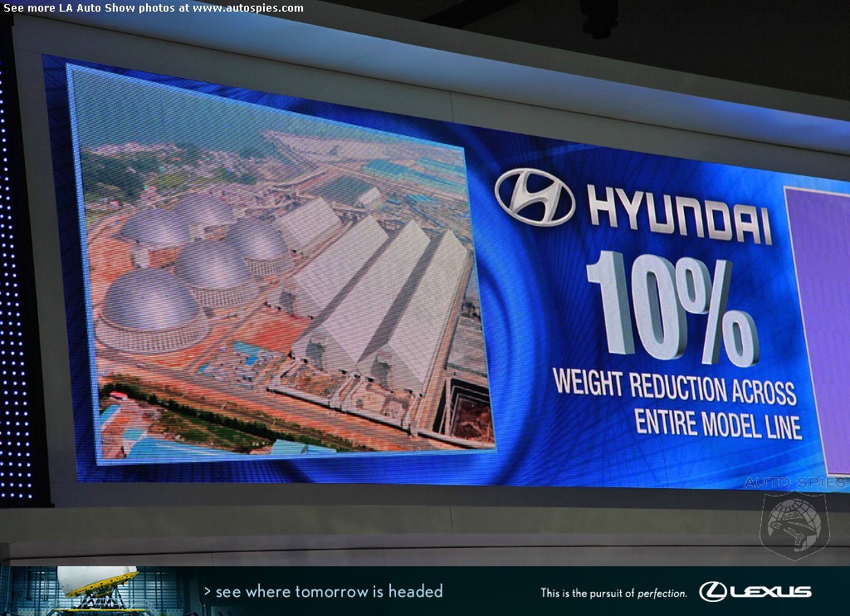The height and width of the screenshot is (616, 850).
Task: Click the AUTO SPIES watermark text
Action: 795,482
